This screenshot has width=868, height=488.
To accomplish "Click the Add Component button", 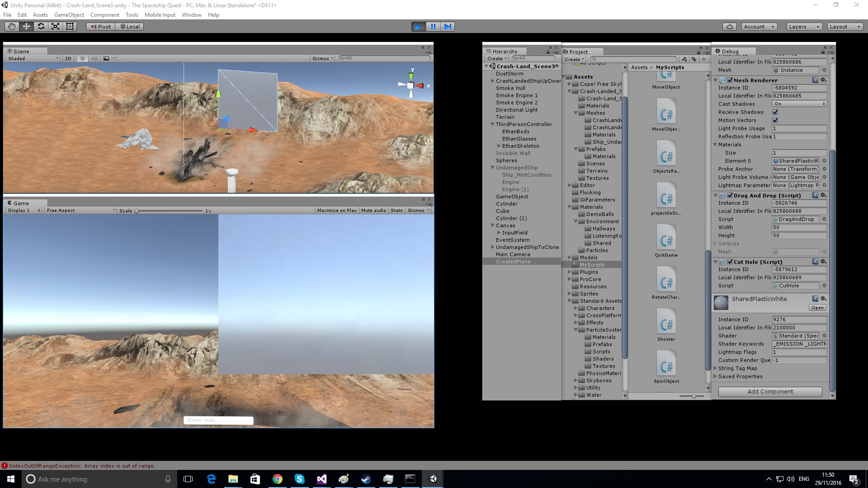I will click(770, 391).
